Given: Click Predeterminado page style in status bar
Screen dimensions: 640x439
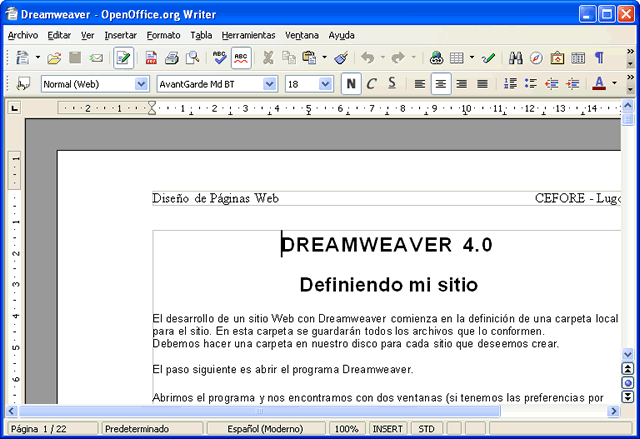Looking at the screenshot, I should (152, 429).
